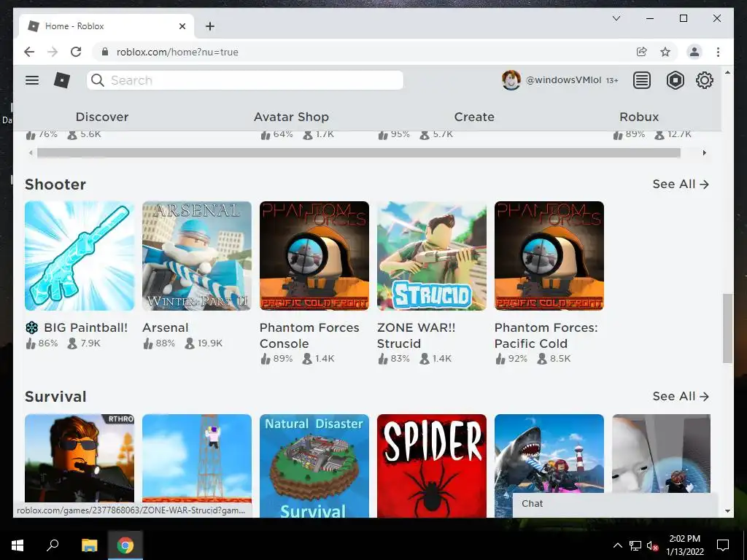This screenshot has height=560, width=747.
Task: Open ZONE WAR!! Strucid title link
Action: 416,335
